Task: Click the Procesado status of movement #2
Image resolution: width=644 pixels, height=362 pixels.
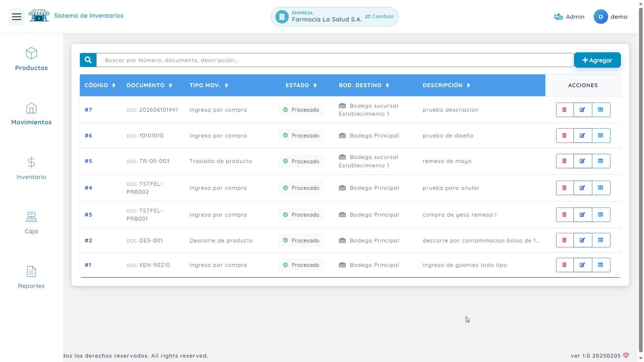Action: (x=301, y=241)
